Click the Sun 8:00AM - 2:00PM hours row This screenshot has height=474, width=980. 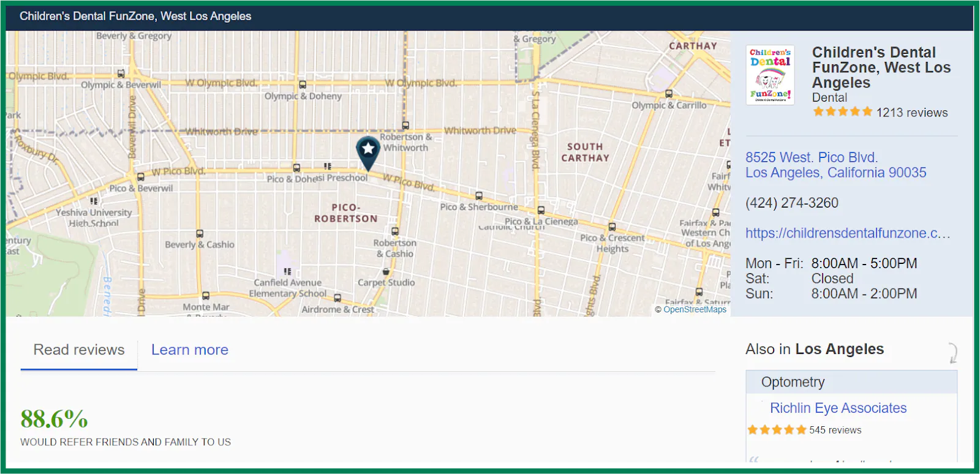[831, 294]
